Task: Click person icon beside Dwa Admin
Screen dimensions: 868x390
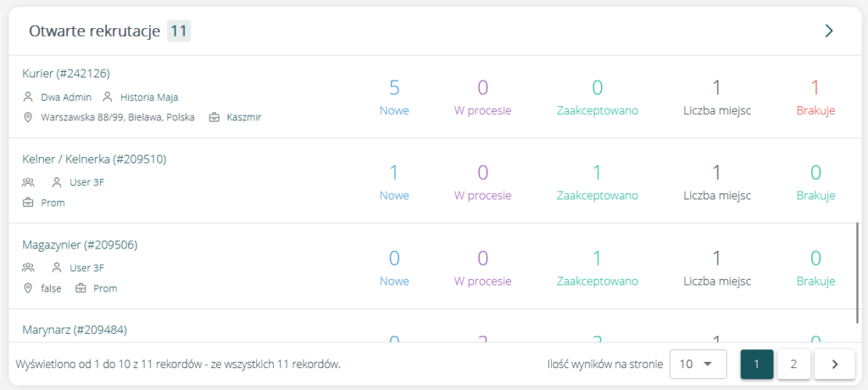Action: click(x=28, y=97)
